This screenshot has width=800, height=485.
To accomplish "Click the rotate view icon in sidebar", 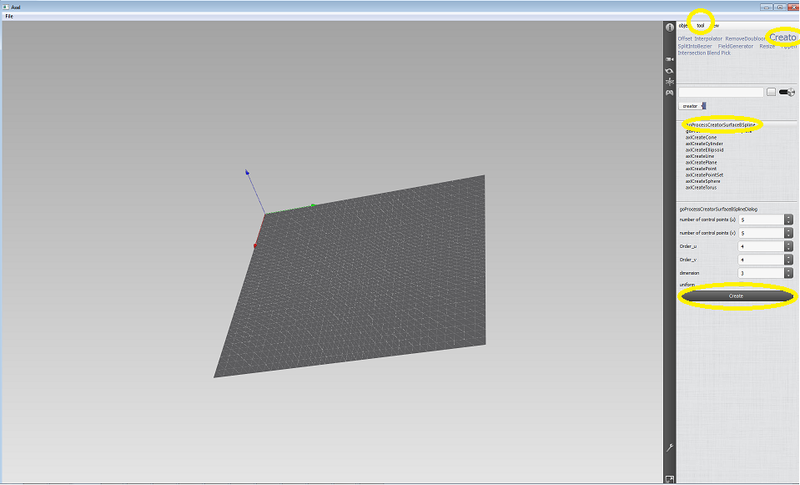I will (670, 70).
